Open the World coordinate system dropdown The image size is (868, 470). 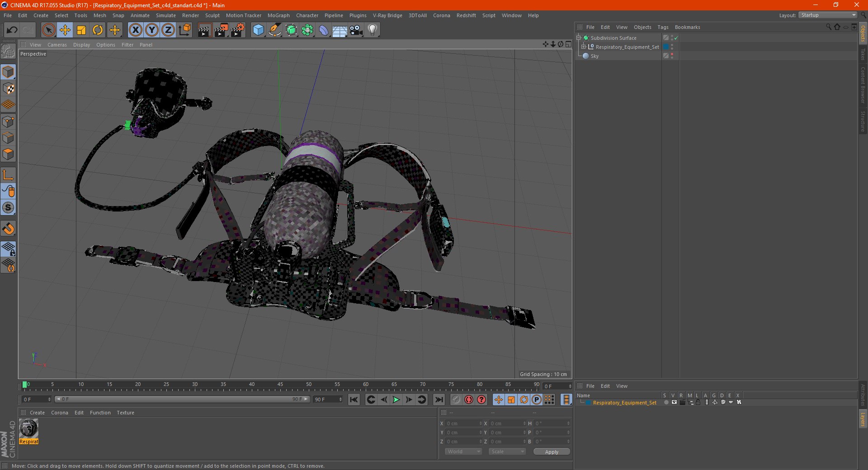pyautogui.click(x=463, y=451)
